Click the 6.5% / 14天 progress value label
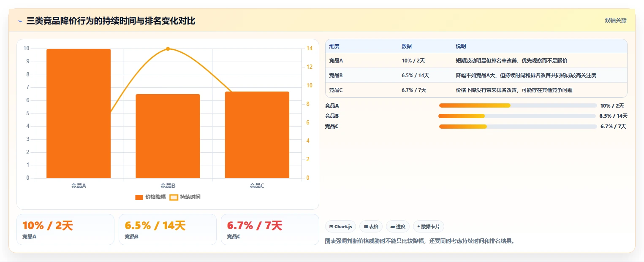 613,116
